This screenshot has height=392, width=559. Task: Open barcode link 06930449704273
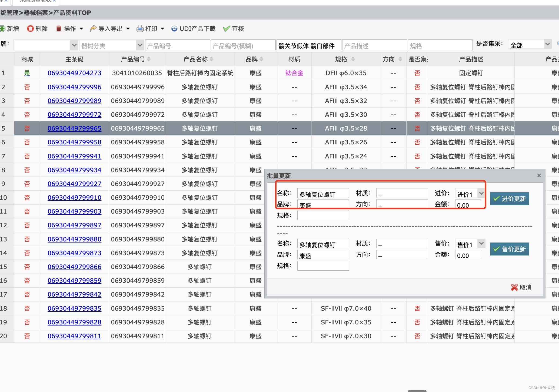(x=74, y=73)
